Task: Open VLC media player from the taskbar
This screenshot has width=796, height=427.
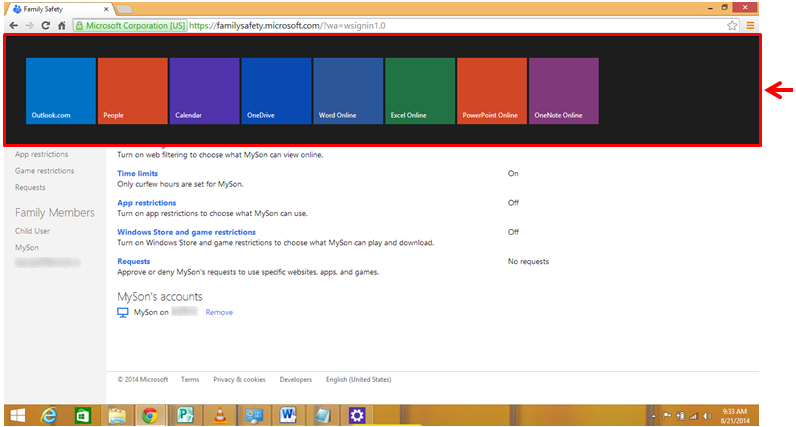Action: (220, 415)
